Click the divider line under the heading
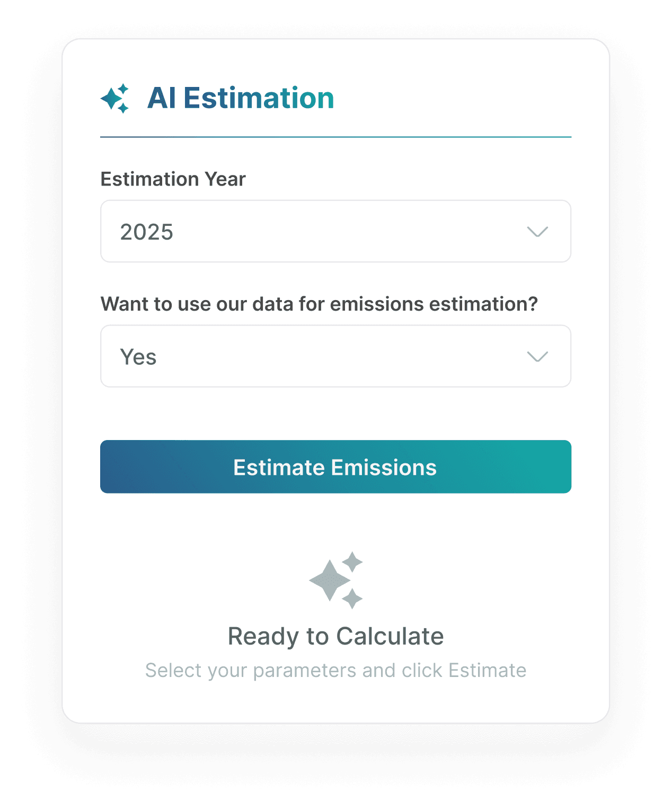Viewport: 672px width, 809px height. tap(335, 137)
